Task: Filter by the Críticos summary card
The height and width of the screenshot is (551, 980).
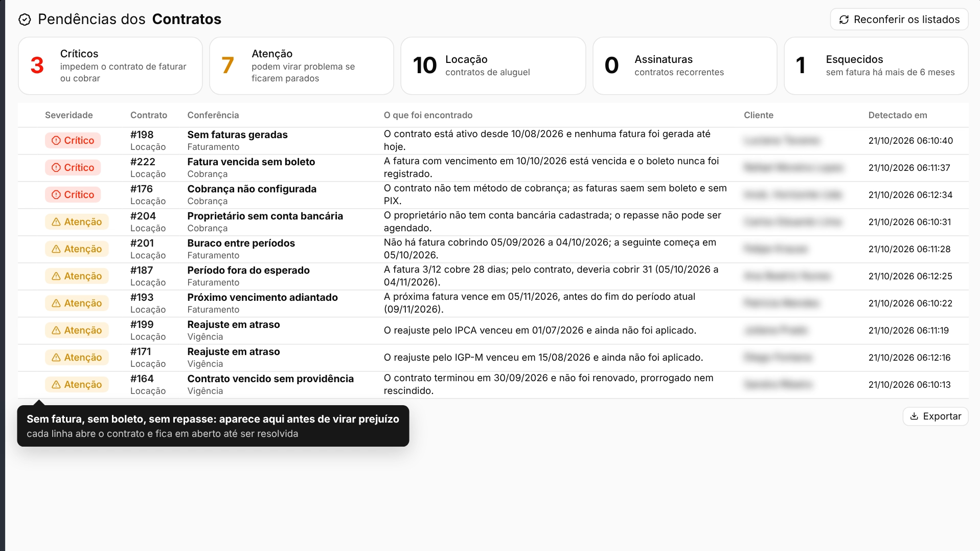Action: click(110, 66)
